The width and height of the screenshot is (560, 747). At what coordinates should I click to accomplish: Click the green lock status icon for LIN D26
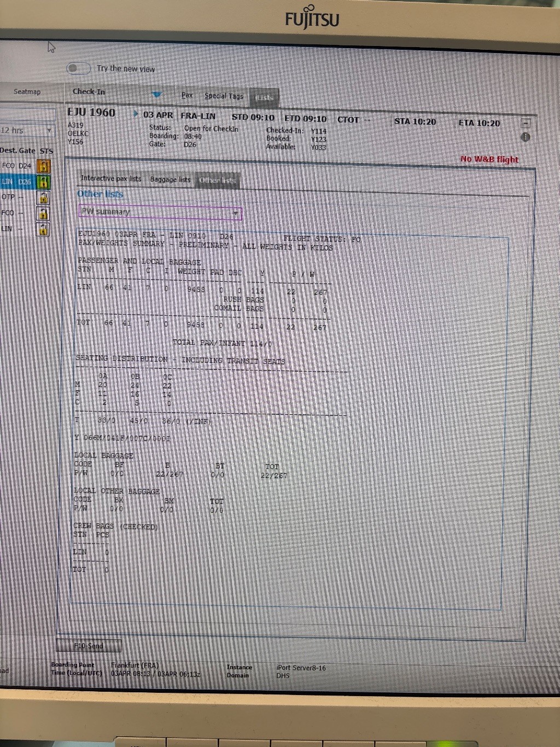click(x=43, y=182)
